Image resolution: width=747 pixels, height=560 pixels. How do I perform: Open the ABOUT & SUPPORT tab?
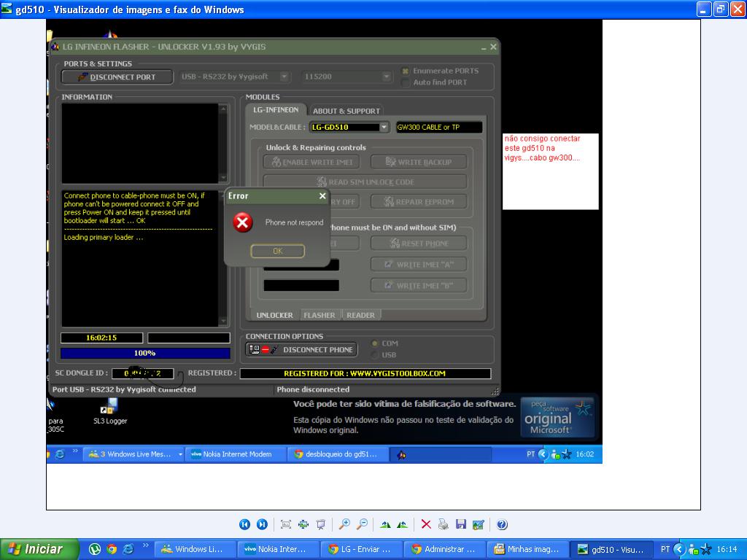point(347,111)
